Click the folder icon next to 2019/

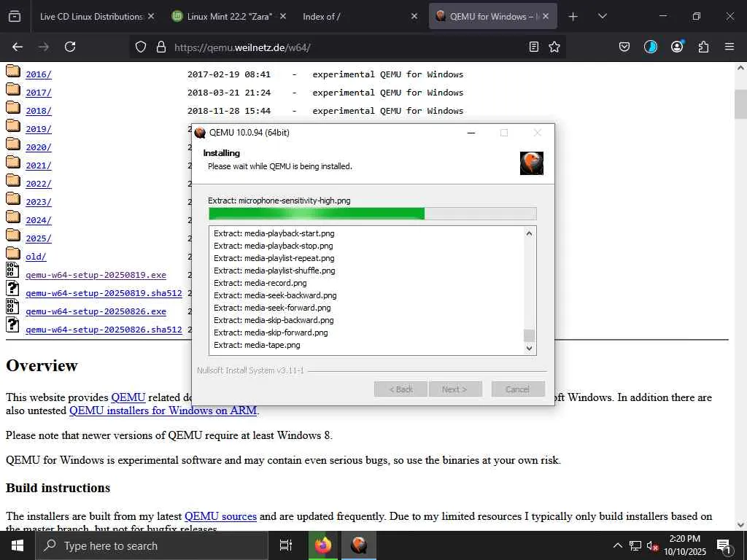pyautogui.click(x=13, y=126)
